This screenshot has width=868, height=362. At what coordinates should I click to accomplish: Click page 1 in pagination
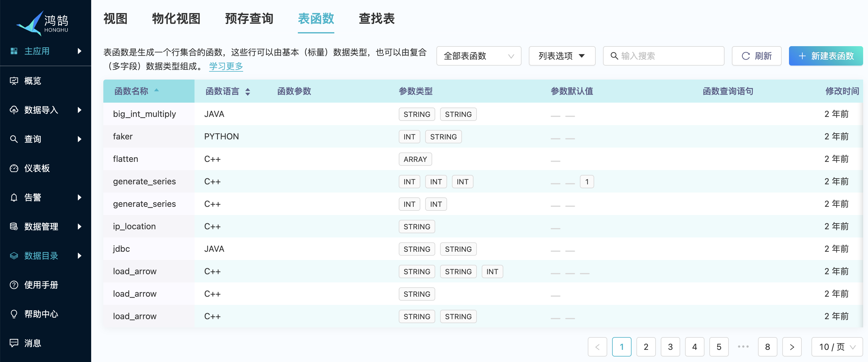[621, 347]
